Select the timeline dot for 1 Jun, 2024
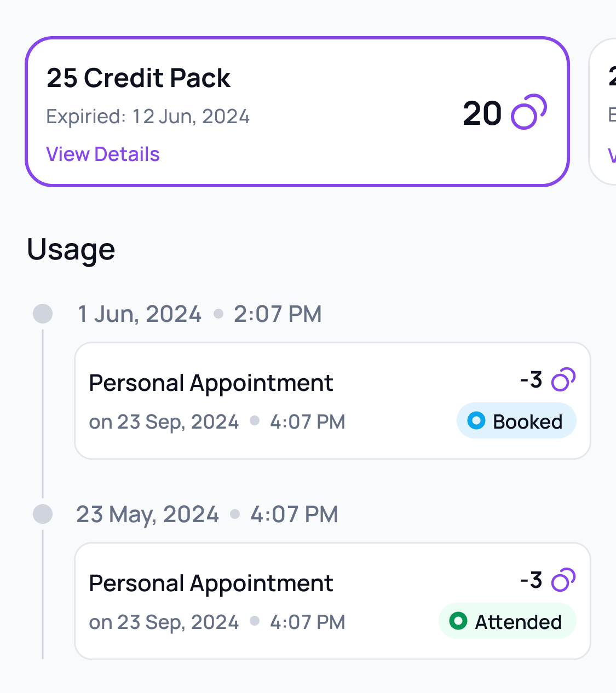Screen dimensions: 616x693 [43, 314]
